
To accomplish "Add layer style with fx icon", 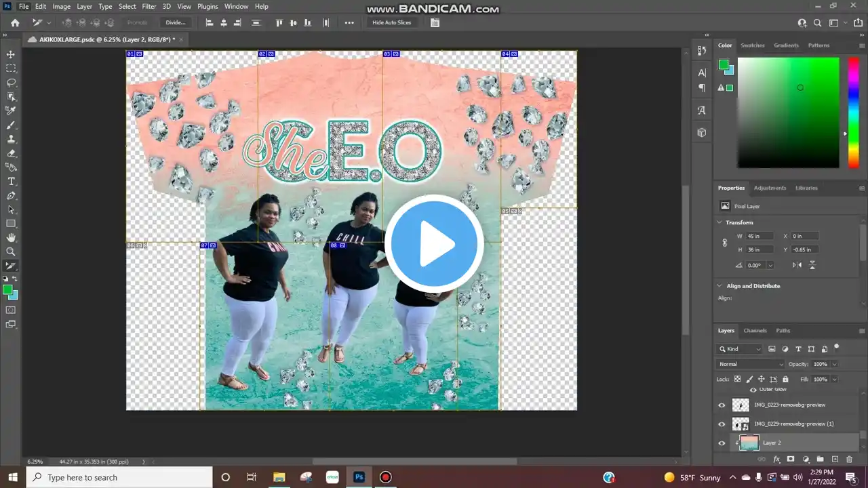I will click(x=777, y=460).
